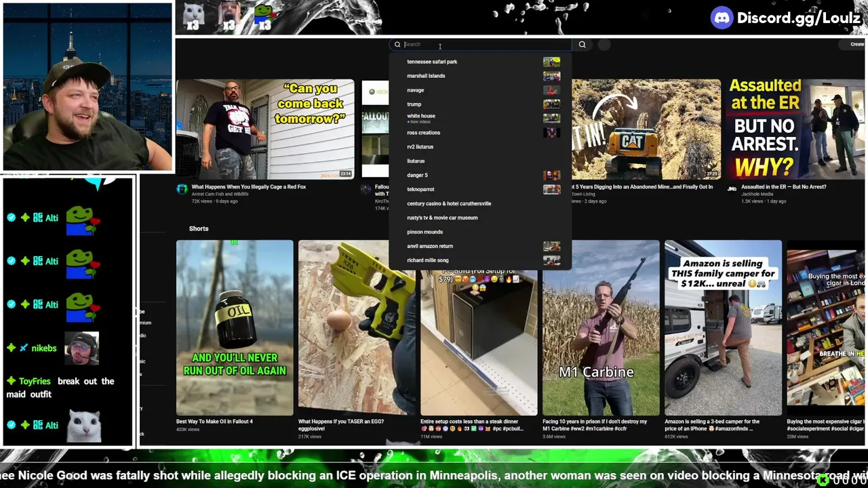Click thumbnail icon next to 'marshall islands'

coord(551,76)
